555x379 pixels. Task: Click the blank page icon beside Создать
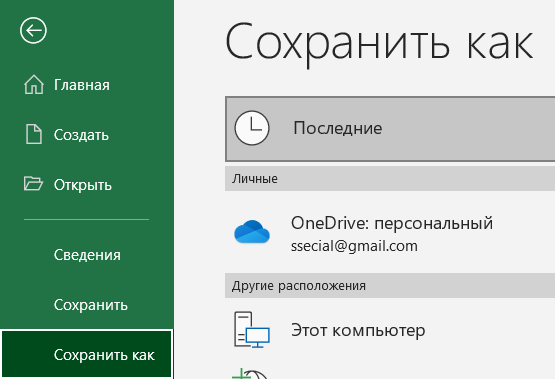coord(34,134)
